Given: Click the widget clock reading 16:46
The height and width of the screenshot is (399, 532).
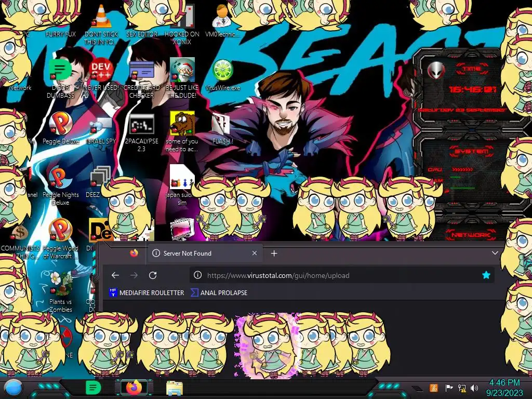Looking at the screenshot, I should point(472,89).
